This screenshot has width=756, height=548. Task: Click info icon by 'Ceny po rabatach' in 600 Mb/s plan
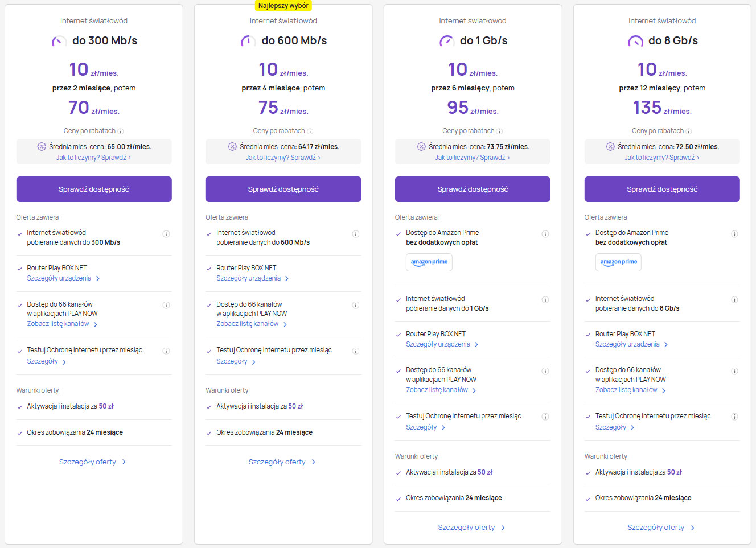(x=310, y=131)
